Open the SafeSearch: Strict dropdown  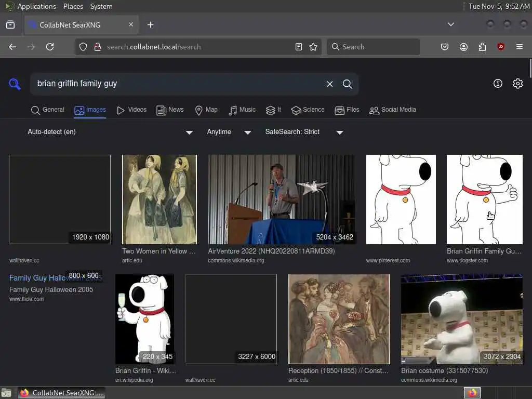click(x=304, y=132)
